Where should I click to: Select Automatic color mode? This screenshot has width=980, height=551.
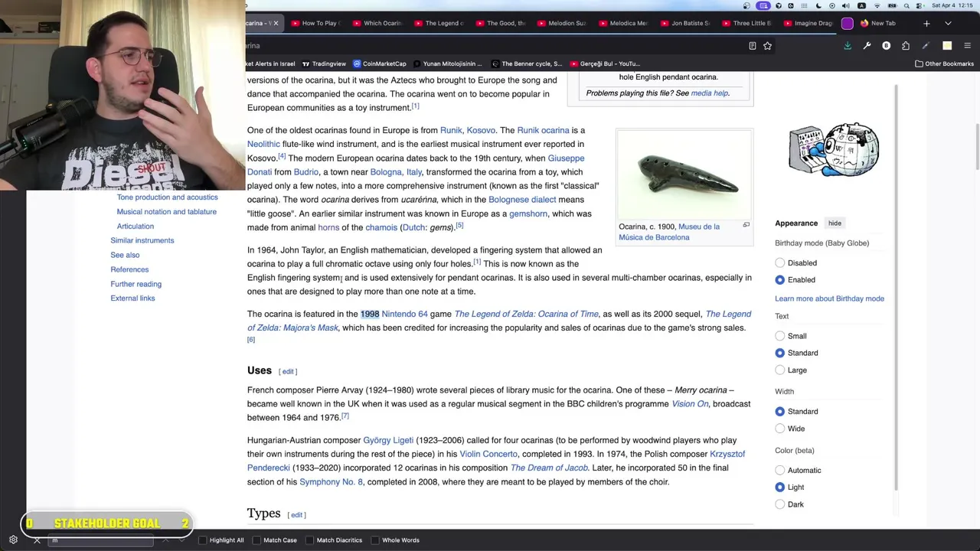click(779, 471)
